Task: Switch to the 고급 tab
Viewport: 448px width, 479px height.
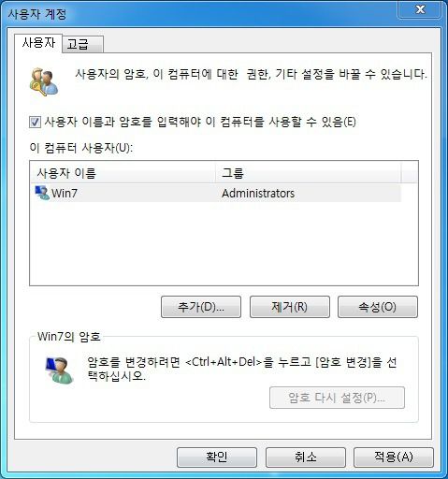Action: coord(82,44)
